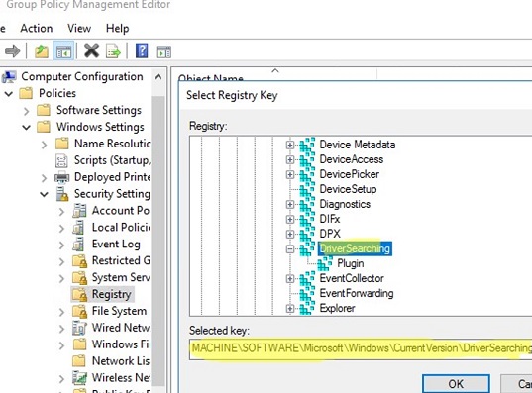The image size is (532, 393).
Task: Collapse the DriverSearching registry key
Action: pos(289,248)
